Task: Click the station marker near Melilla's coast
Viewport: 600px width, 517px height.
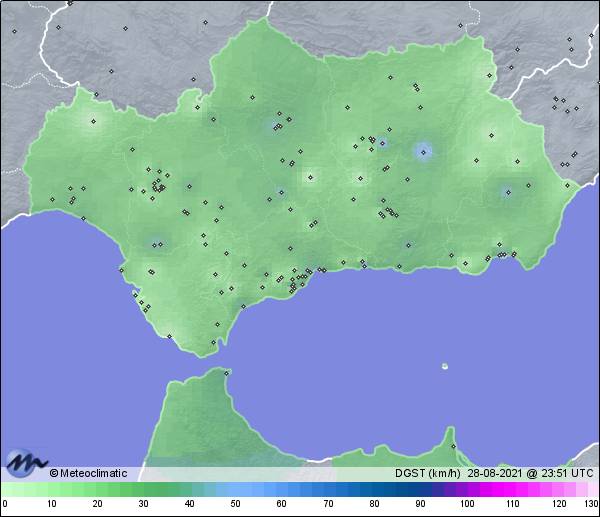Action: pos(452,447)
